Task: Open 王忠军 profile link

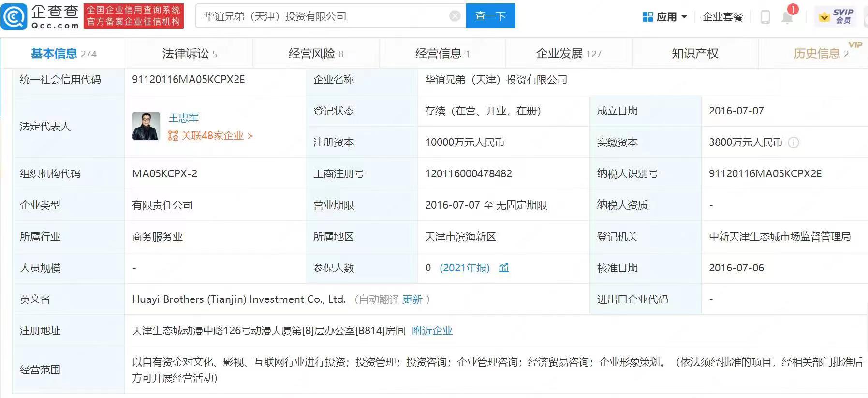Action: coord(184,117)
